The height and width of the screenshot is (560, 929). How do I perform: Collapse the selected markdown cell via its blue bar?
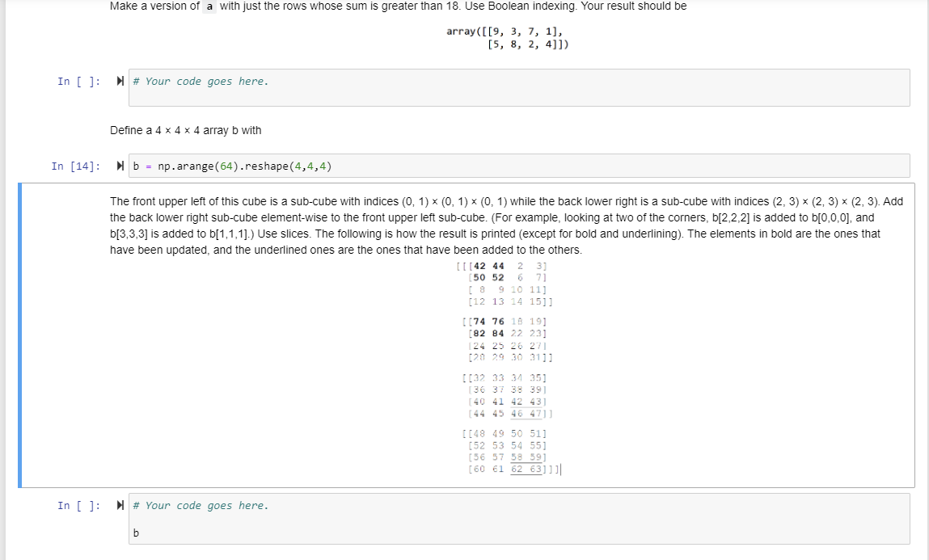coord(19,331)
